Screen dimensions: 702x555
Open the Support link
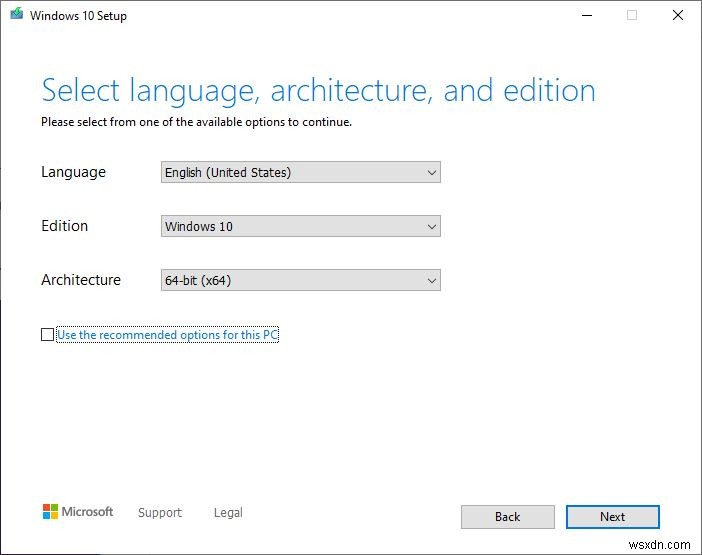[160, 512]
